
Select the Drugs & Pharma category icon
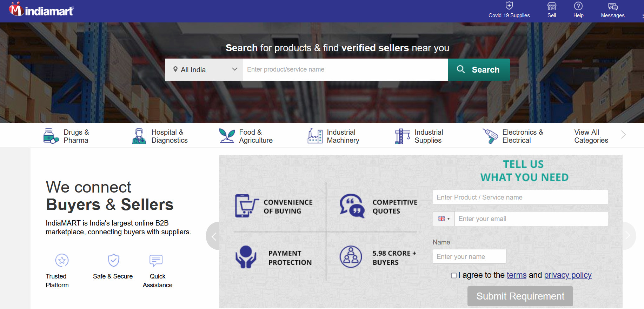[x=51, y=136]
